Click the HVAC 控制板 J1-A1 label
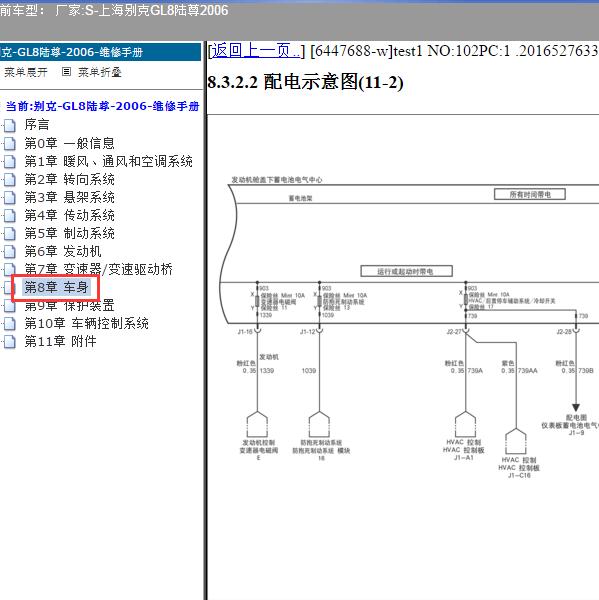 (x=464, y=450)
